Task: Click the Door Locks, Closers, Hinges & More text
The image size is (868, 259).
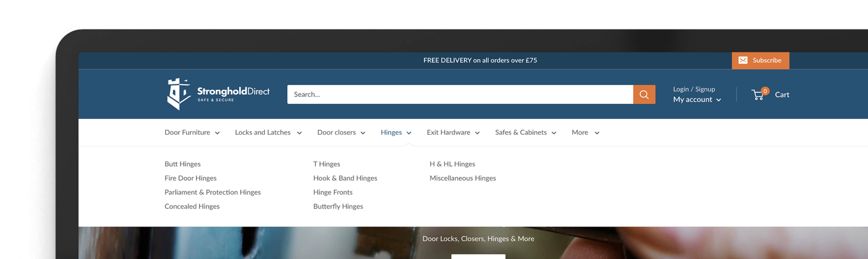Action: pos(478,239)
